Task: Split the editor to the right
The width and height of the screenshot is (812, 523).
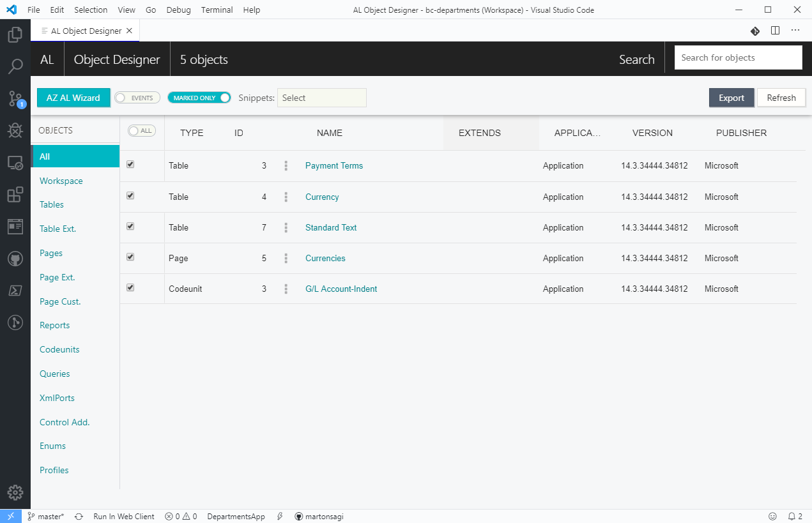Action: point(775,31)
